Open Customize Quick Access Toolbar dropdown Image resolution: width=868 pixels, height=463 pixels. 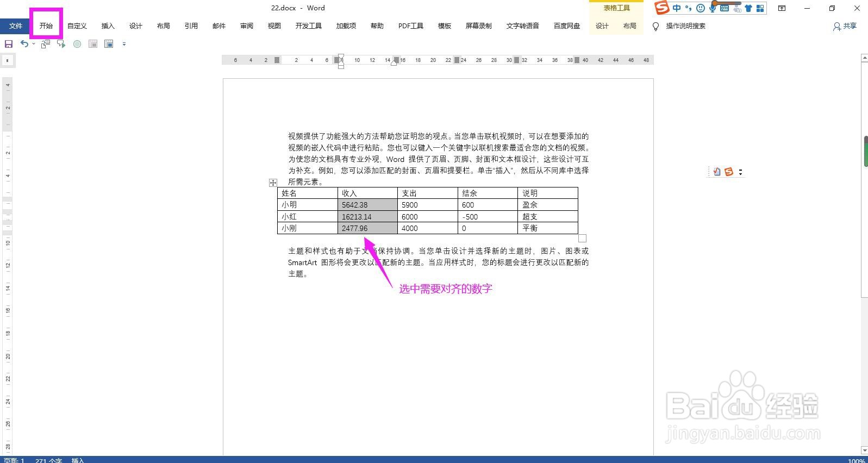(124, 44)
